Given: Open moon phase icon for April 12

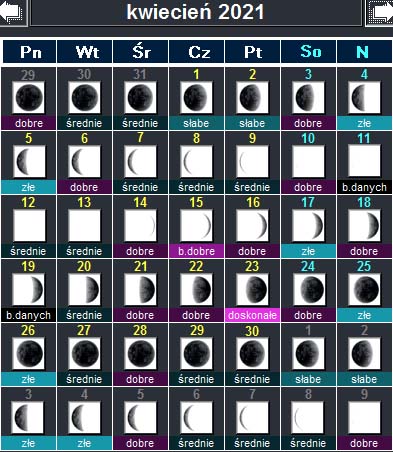Looking at the screenshot, I should click(x=29, y=226).
